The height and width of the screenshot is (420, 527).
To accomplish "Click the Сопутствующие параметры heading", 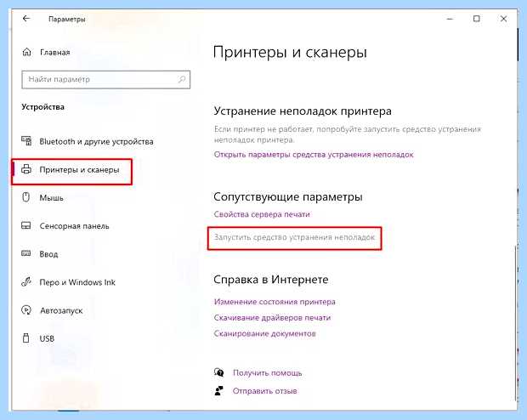I will (x=288, y=196).
